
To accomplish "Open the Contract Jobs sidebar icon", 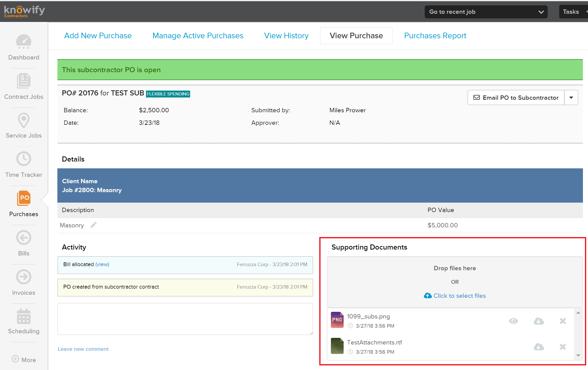I will click(24, 81).
